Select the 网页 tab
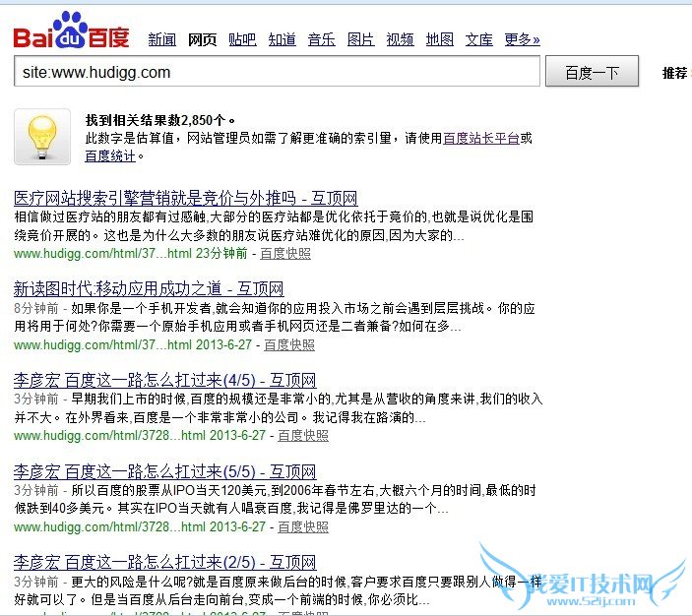The height and width of the screenshot is (616, 692). point(202,39)
